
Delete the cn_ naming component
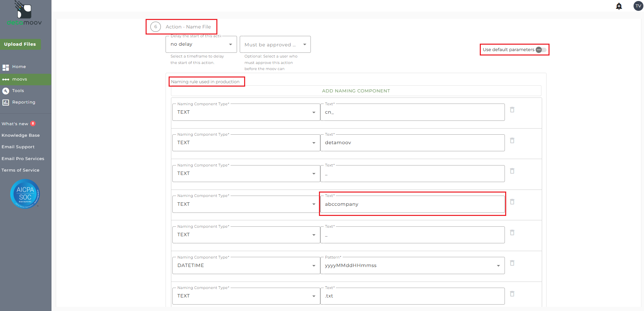click(x=512, y=110)
